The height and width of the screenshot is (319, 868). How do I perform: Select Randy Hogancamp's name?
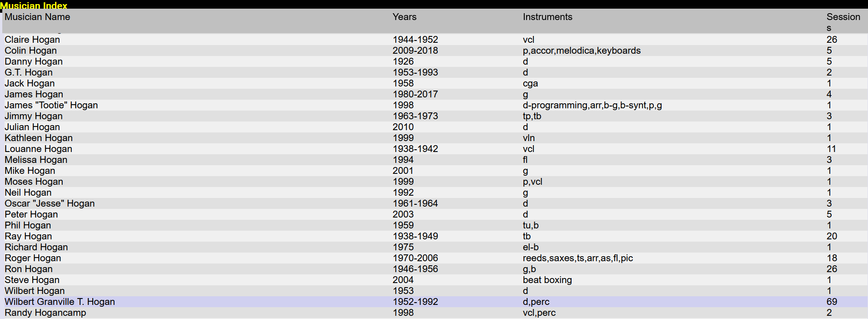(x=45, y=313)
